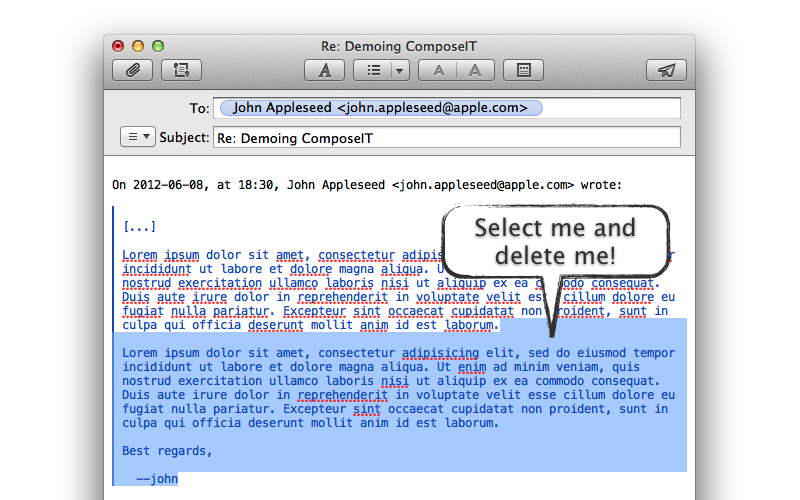Click the stationery toolbar button next to paperclip
Viewport: 800px width, 500px height.
point(181,70)
